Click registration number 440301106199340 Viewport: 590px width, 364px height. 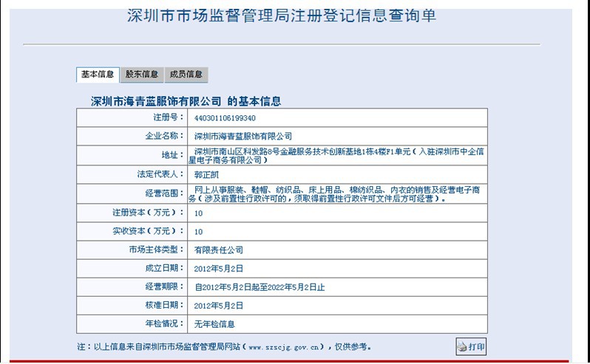(x=225, y=117)
